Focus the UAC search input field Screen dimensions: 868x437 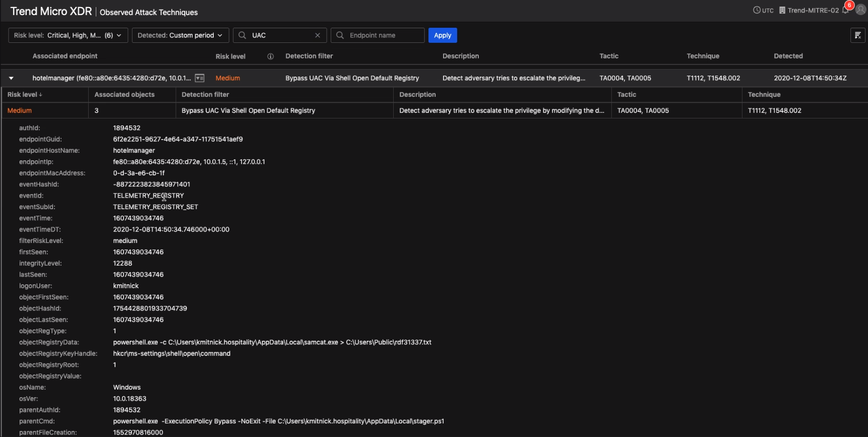coord(281,35)
